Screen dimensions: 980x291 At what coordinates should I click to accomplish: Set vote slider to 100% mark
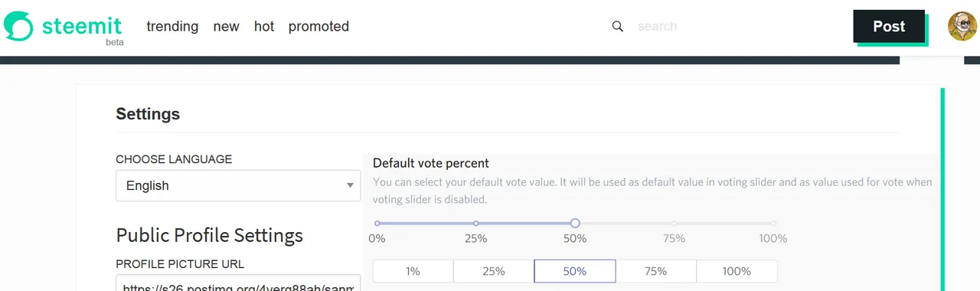click(x=773, y=224)
